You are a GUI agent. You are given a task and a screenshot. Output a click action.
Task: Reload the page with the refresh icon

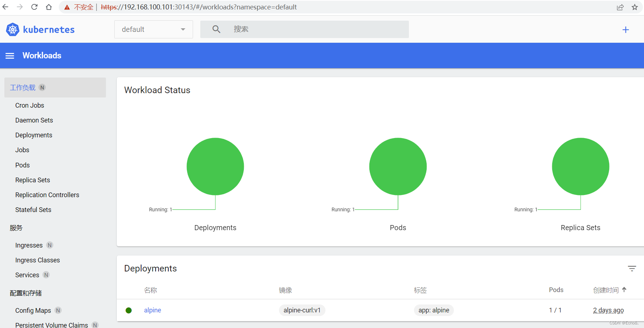(x=34, y=7)
